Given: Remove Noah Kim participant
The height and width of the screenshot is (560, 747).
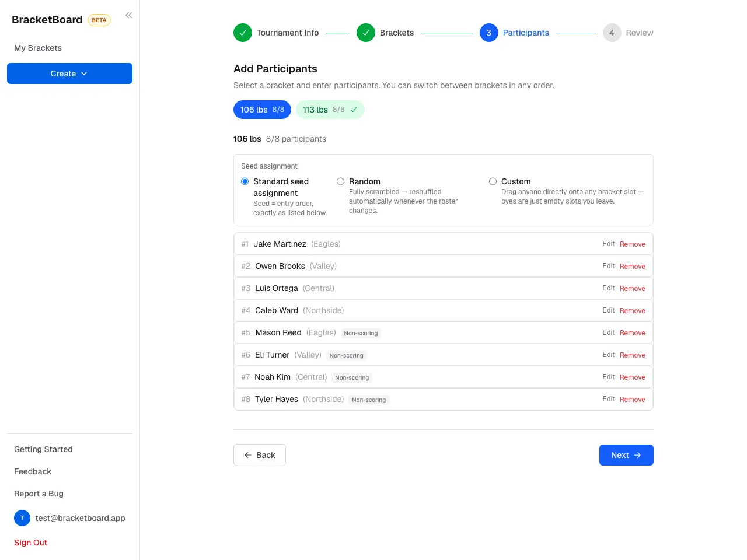Looking at the screenshot, I should click(633, 377).
